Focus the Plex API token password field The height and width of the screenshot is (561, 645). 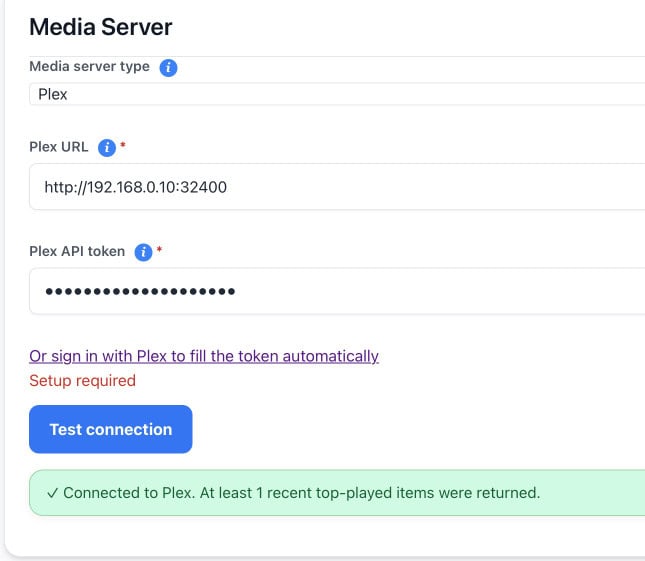(337, 291)
